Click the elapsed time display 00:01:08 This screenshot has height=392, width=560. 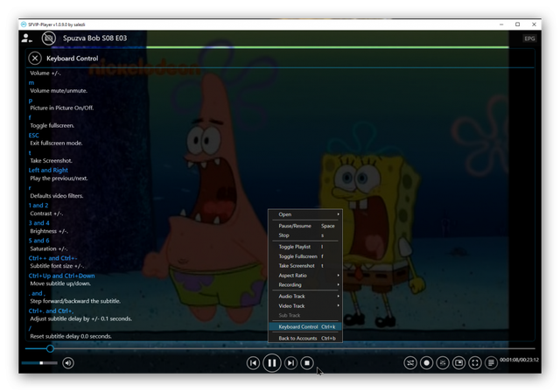pos(509,360)
